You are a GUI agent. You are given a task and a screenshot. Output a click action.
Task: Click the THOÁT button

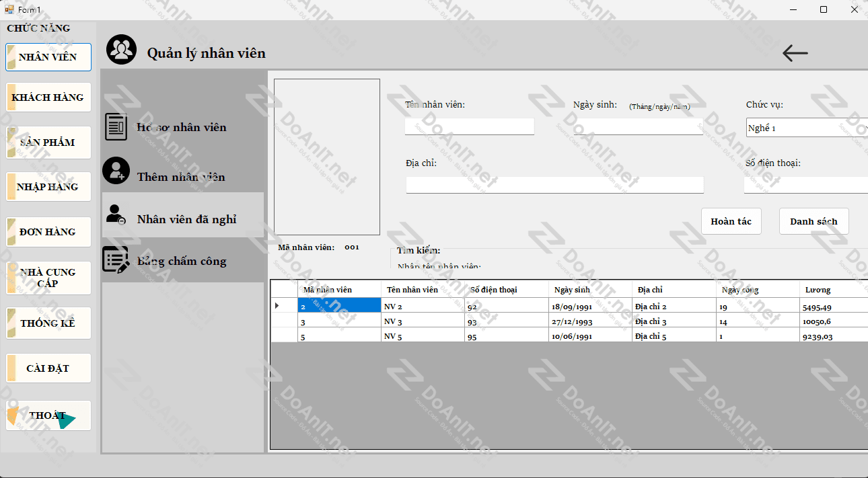(48, 415)
